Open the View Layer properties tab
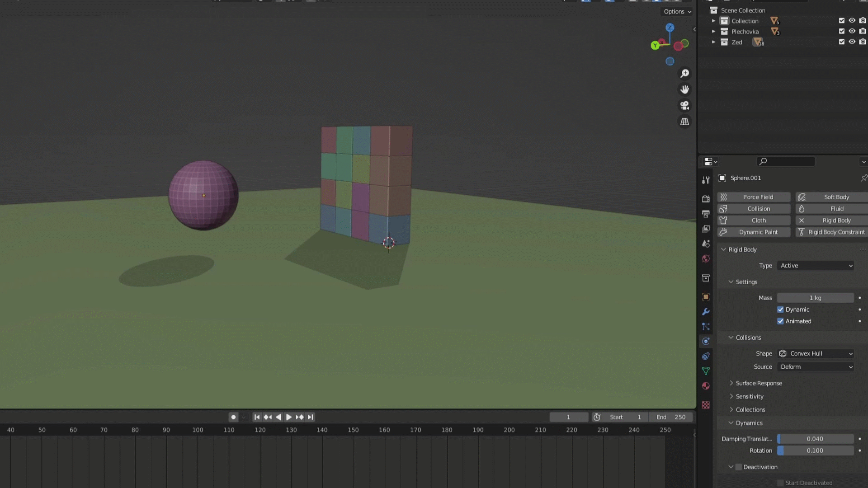Viewport: 868px width, 488px height. click(706, 229)
